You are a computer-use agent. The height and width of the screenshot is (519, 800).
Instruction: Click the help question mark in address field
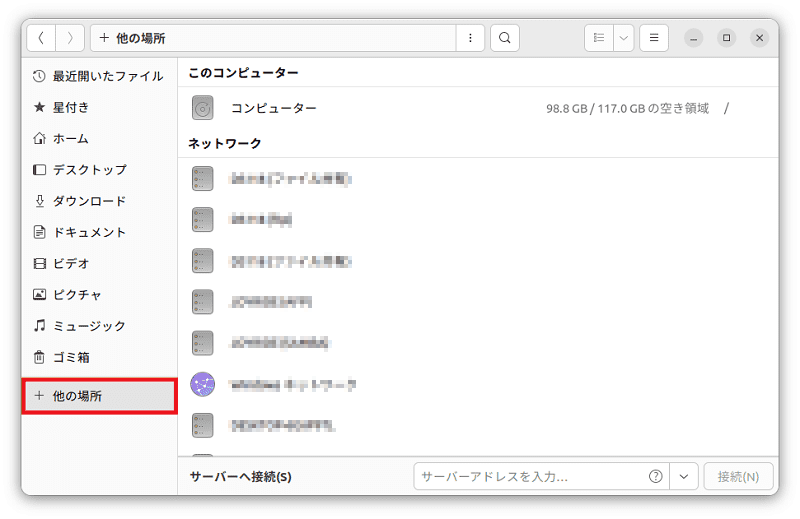coord(656,477)
